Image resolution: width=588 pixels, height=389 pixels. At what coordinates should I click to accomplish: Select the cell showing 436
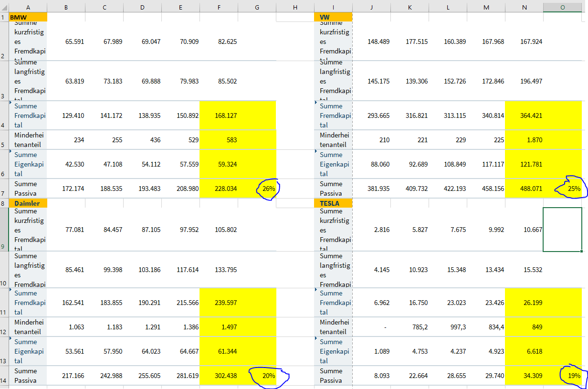point(142,140)
